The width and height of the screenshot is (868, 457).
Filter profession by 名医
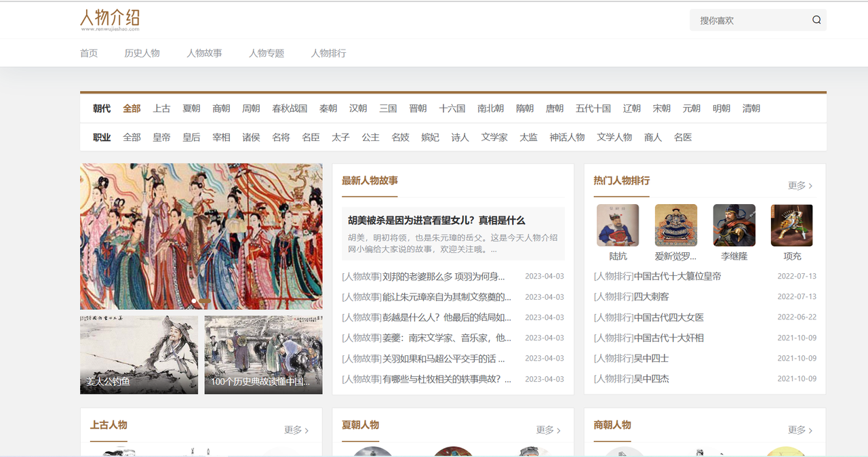[683, 137]
